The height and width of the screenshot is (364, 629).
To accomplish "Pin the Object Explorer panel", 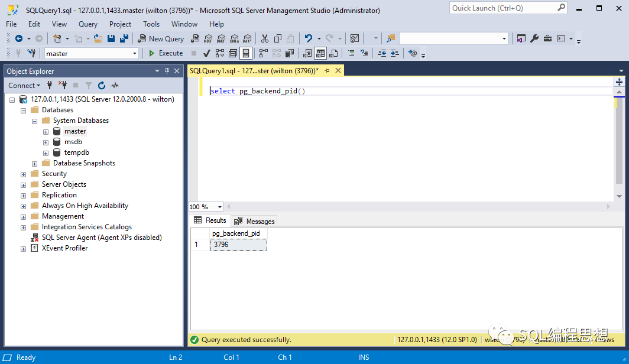I will (x=167, y=71).
